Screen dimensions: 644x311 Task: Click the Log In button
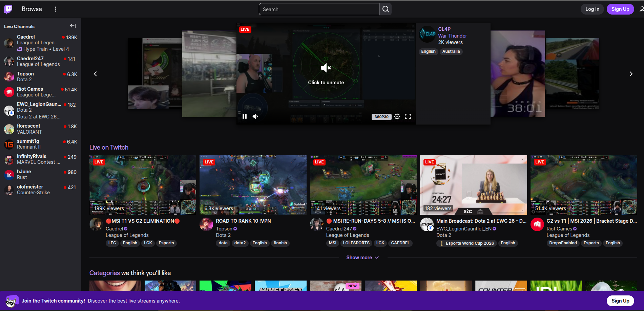tap(592, 9)
